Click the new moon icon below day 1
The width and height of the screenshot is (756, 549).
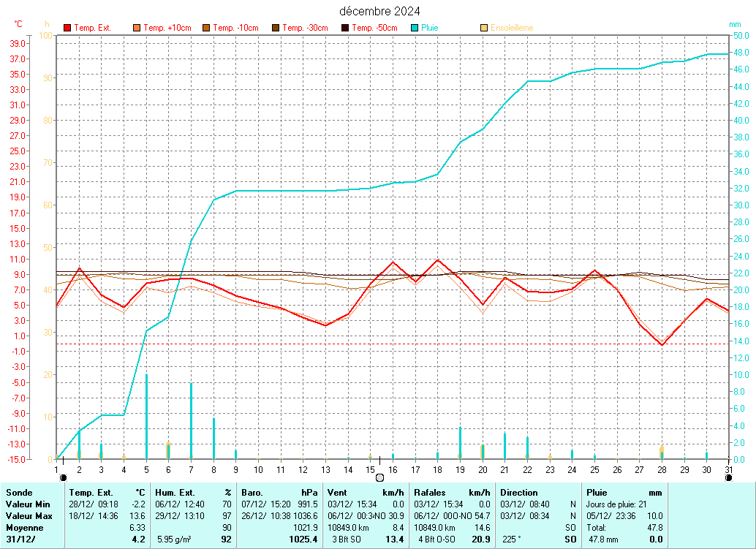(x=63, y=477)
